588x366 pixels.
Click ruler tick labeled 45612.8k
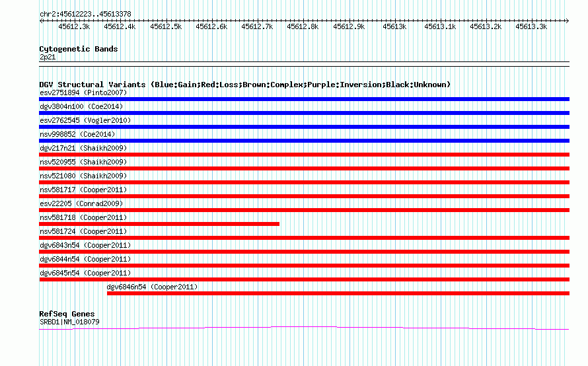[x=303, y=26]
